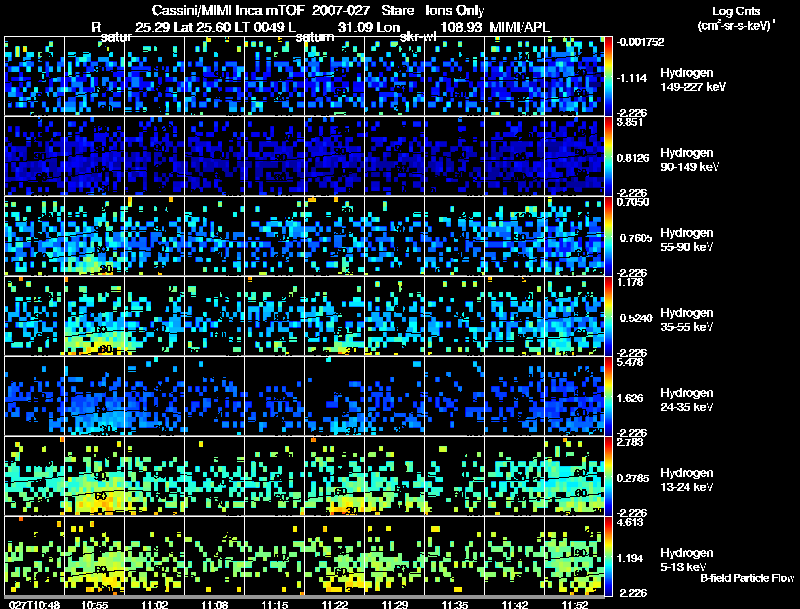Click the 0.7050 scale value
The height and width of the screenshot is (609, 800).
tap(633, 202)
